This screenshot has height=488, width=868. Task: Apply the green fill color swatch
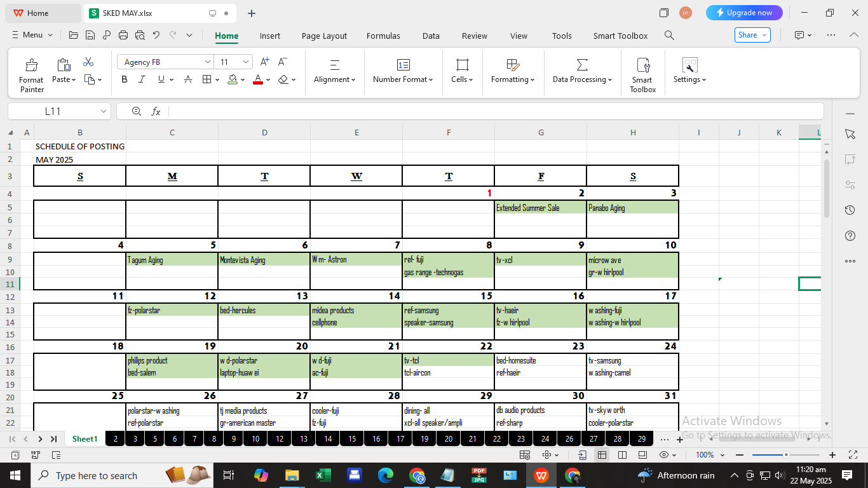click(233, 79)
